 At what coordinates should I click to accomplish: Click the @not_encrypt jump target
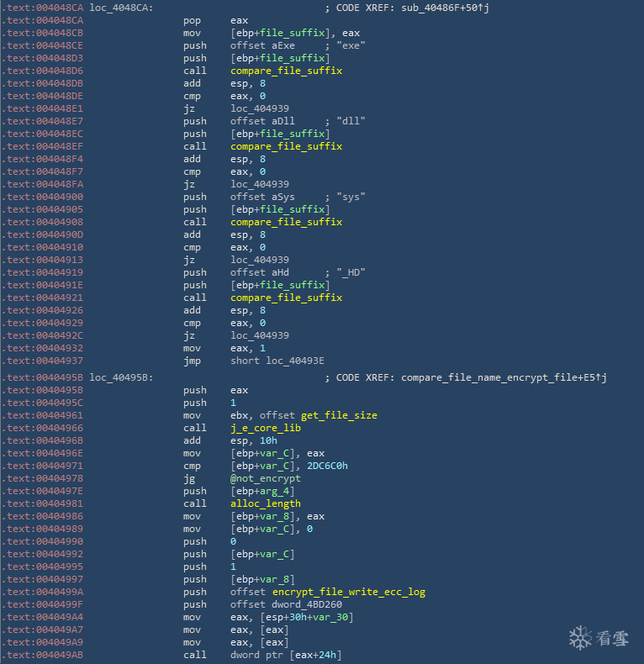(x=265, y=478)
